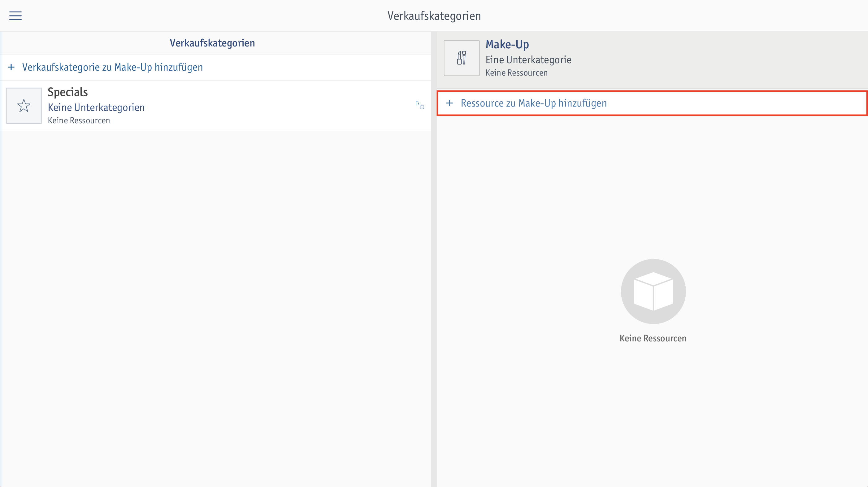Click the Make-Up heading
The image size is (868, 487).
(507, 44)
